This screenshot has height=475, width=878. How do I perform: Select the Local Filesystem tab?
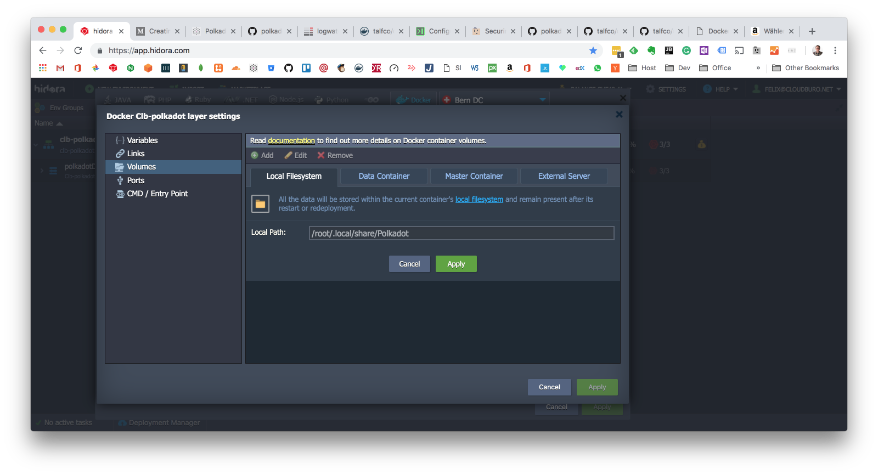(294, 176)
